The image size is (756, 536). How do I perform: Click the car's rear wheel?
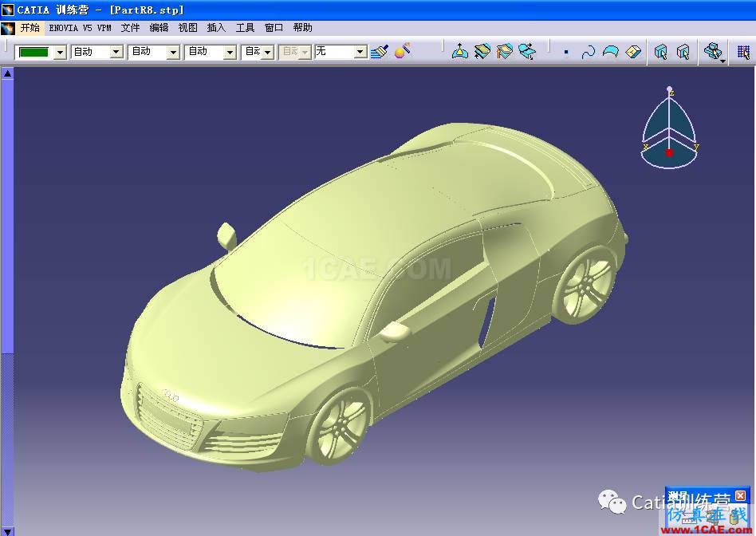click(x=585, y=285)
